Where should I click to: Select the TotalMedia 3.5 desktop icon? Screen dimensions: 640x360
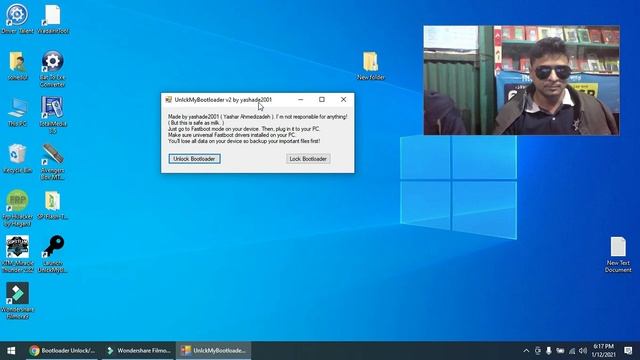pos(52,115)
